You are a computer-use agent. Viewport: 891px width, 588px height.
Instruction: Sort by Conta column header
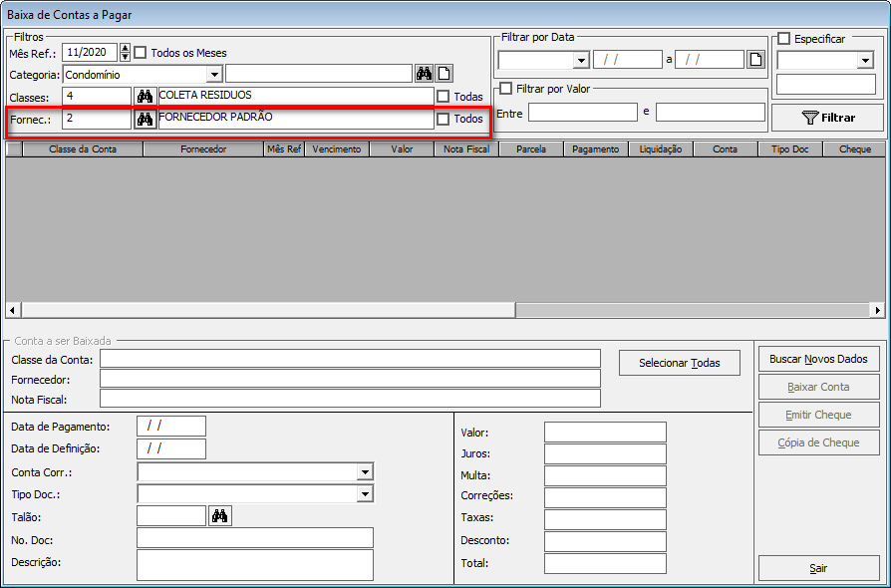[x=726, y=148]
